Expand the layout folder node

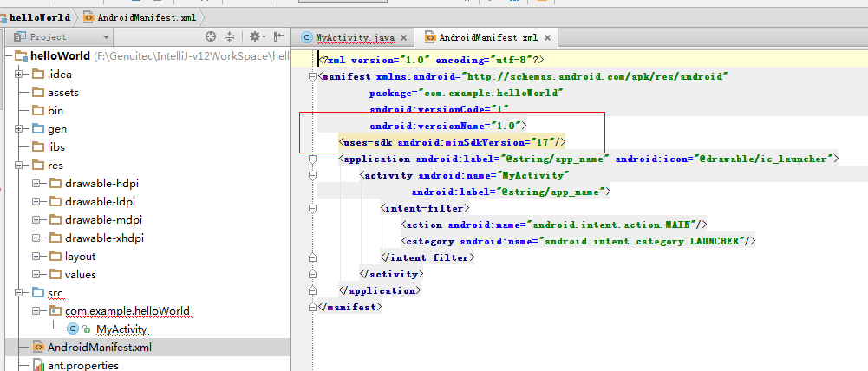coord(36,257)
